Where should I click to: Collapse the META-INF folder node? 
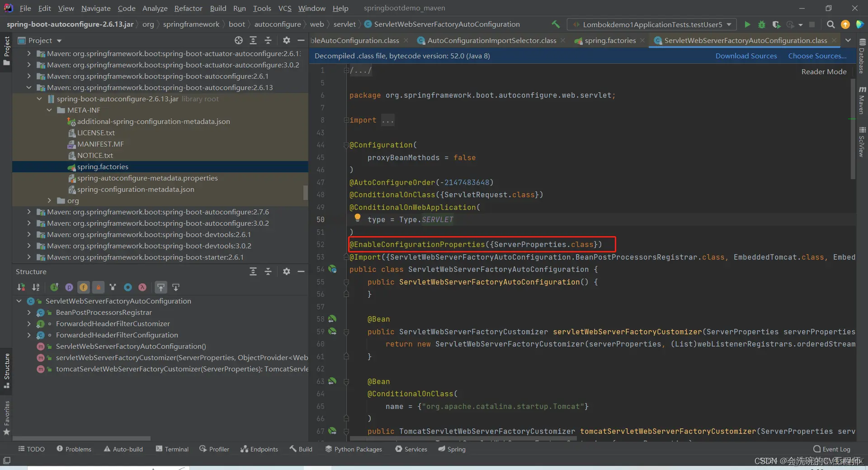coord(49,110)
